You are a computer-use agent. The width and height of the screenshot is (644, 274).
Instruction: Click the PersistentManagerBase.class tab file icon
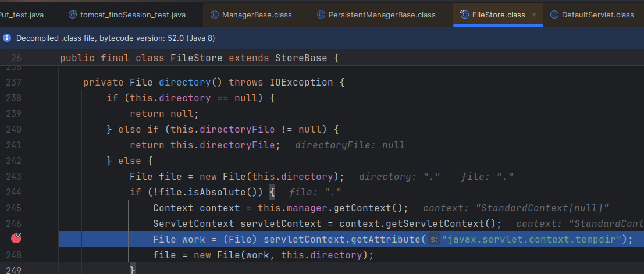click(321, 15)
